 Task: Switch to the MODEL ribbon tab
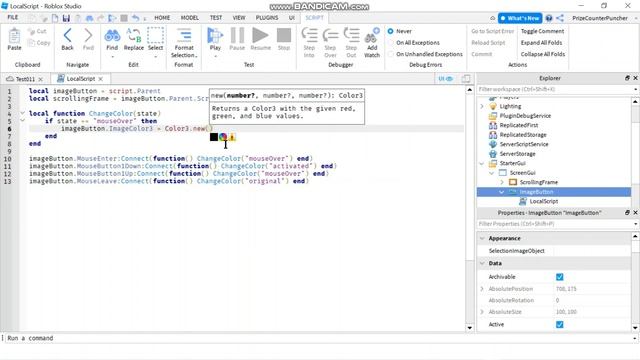190,18
